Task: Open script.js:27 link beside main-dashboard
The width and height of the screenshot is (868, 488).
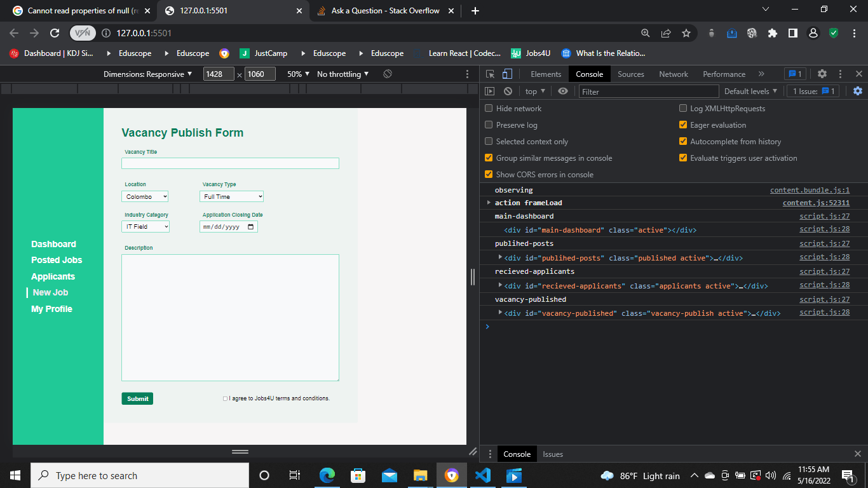Action: (x=824, y=217)
